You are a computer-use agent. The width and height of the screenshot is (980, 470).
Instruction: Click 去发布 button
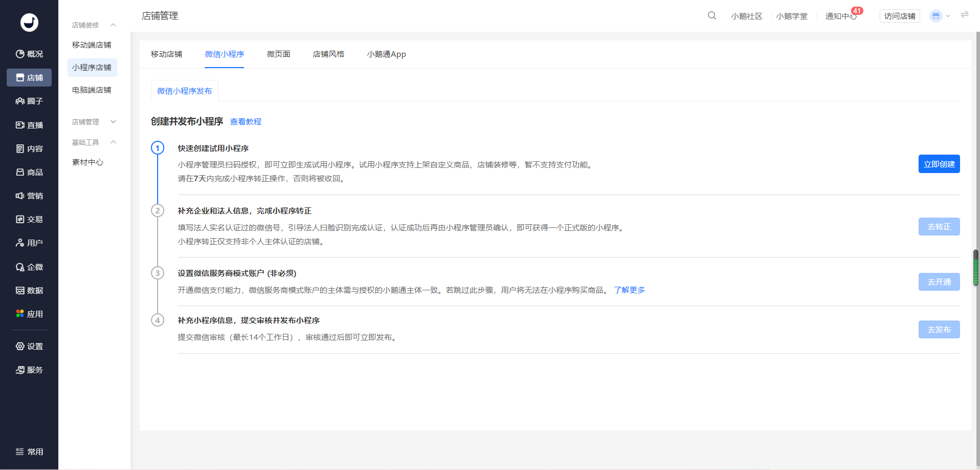(939, 329)
